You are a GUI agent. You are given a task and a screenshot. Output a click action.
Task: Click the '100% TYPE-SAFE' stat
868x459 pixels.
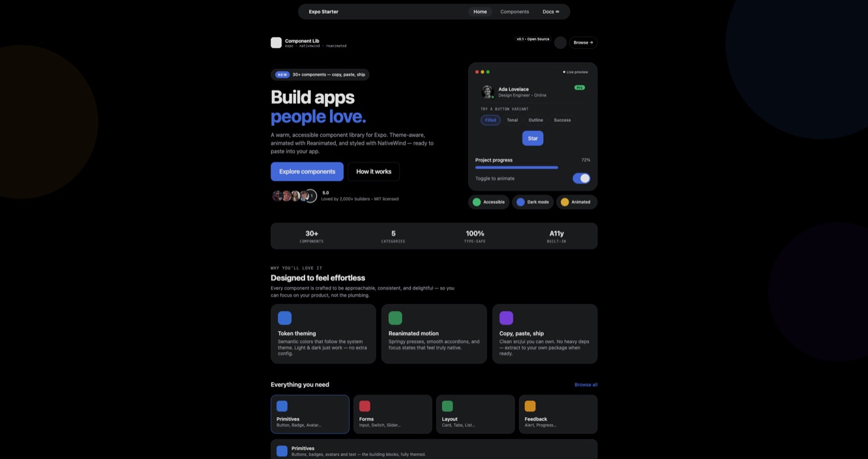[x=475, y=236]
